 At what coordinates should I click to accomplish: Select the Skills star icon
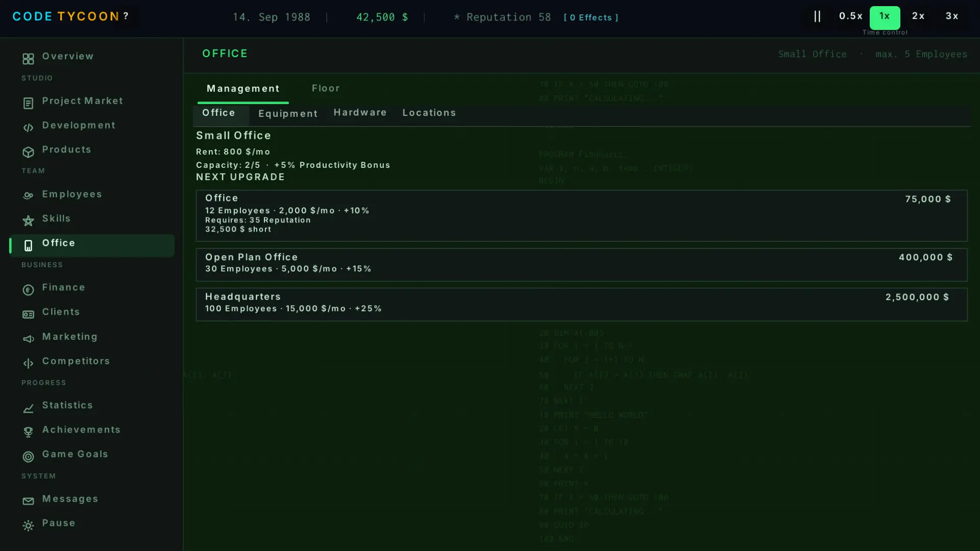coord(28,221)
